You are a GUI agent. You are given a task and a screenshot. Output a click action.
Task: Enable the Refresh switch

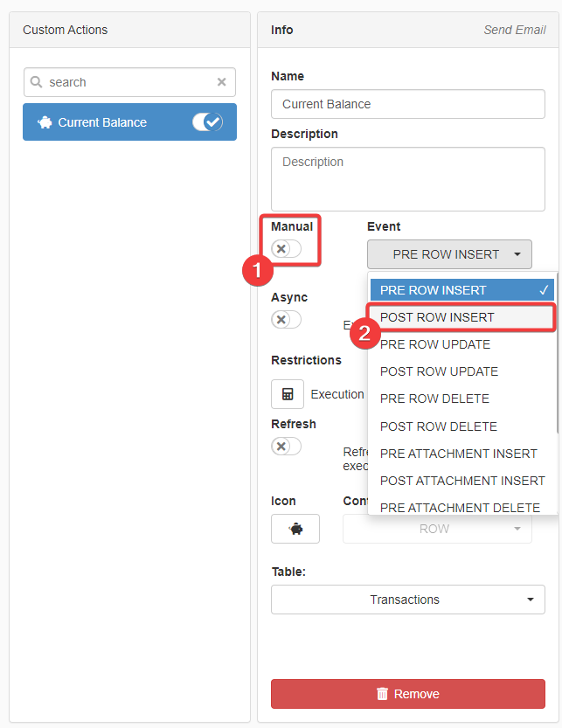tap(286, 447)
